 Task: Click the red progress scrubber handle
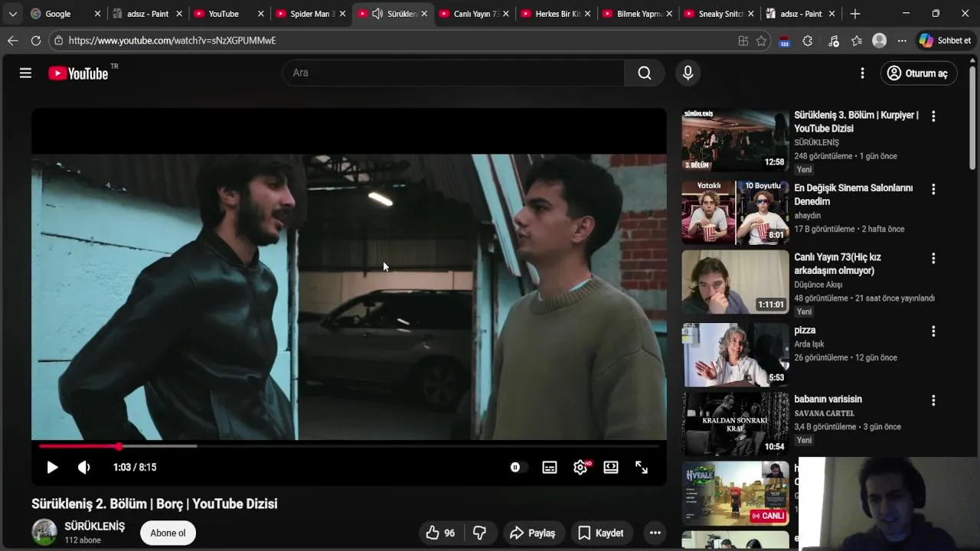click(119, 445)
